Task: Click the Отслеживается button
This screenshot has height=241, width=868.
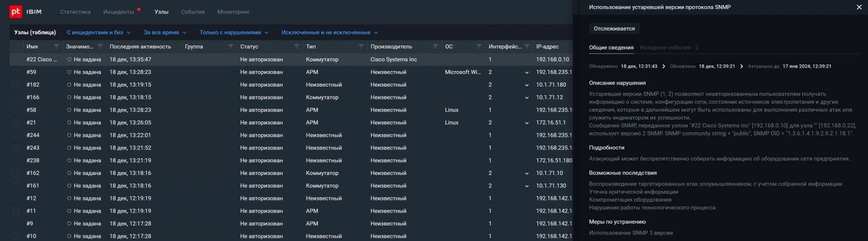Action: click(614, 28)
